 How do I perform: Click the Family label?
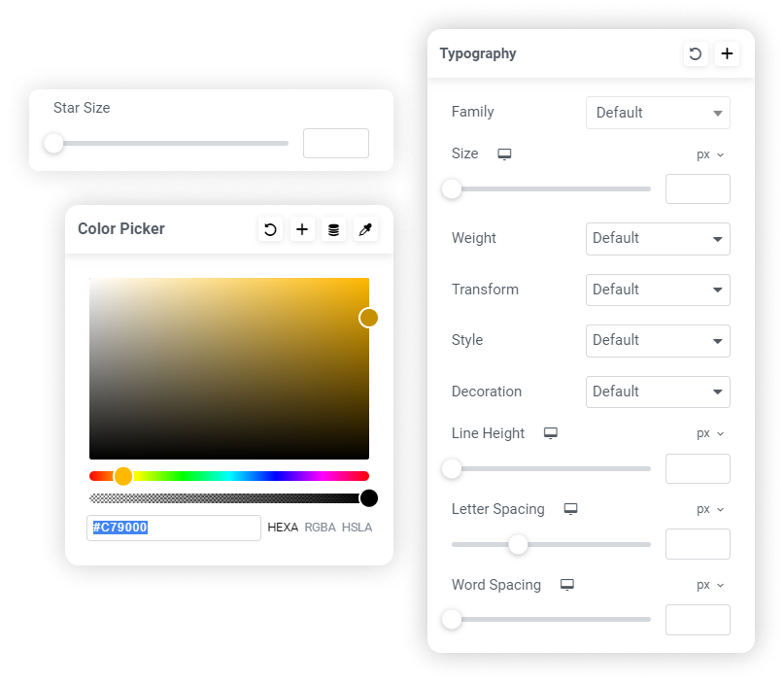(472, 112)
